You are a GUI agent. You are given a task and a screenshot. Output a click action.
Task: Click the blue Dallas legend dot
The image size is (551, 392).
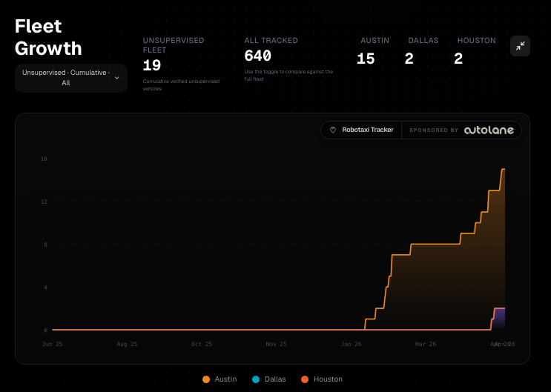coord(256,379)
